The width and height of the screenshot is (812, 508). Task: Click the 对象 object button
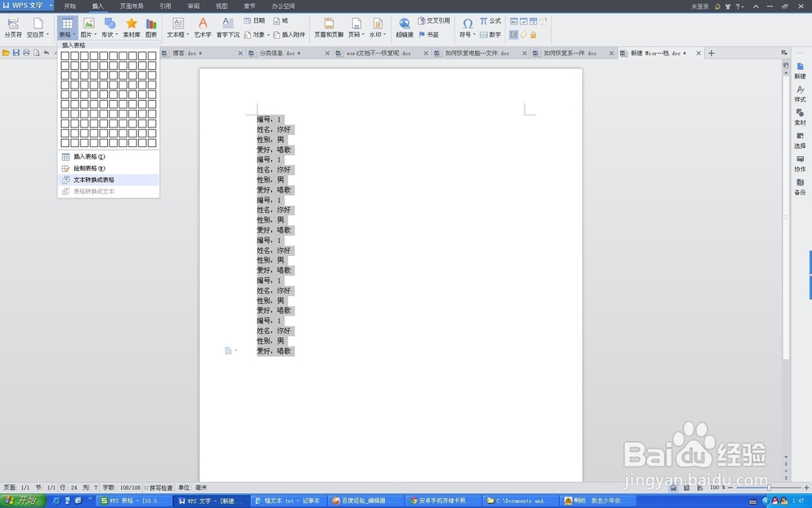tap(257, 35)
